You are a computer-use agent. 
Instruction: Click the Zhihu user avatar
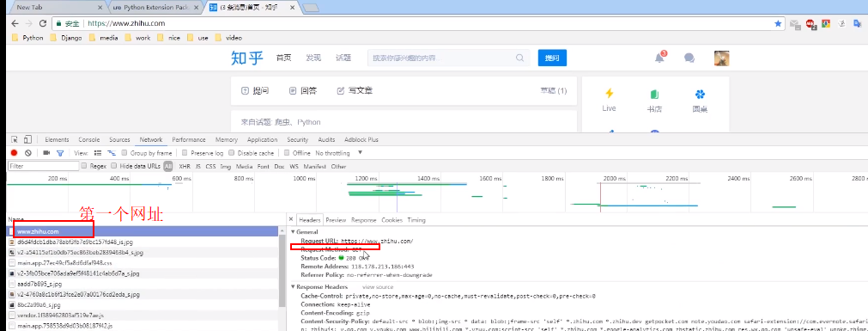(x=721, y=58)
